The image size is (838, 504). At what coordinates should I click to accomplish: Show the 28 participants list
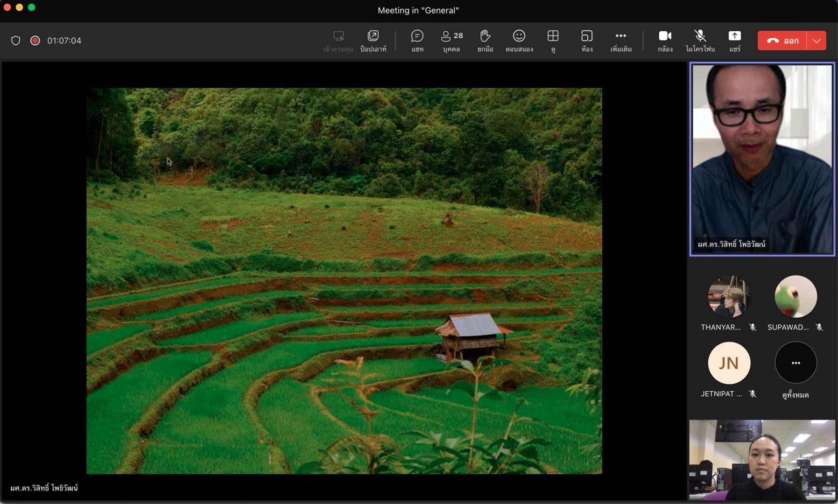(451, 41)
